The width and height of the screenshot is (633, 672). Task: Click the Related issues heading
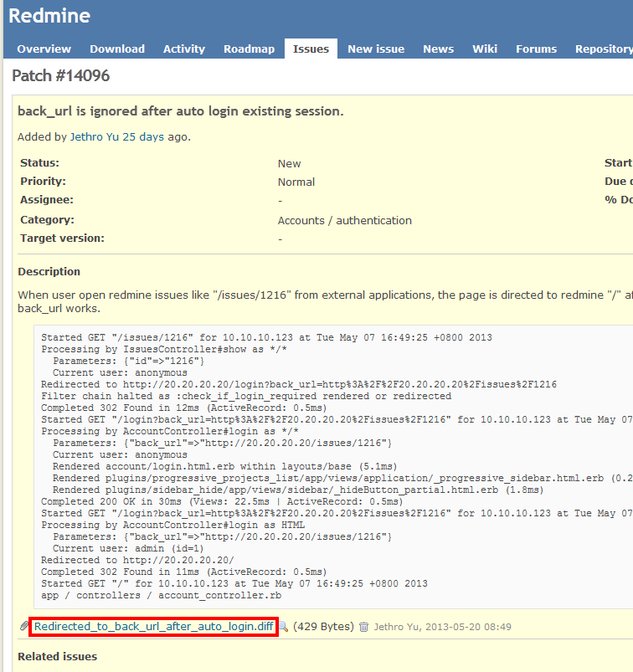click(58, 657)
